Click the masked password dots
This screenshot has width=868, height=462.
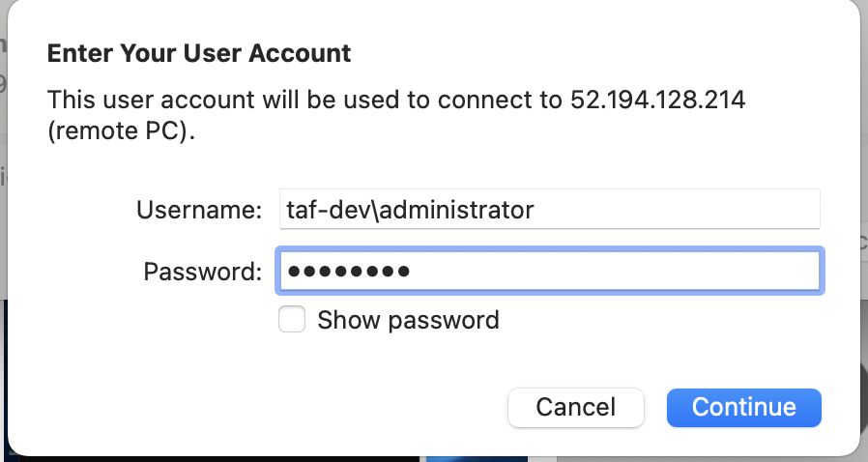(349, 271)
